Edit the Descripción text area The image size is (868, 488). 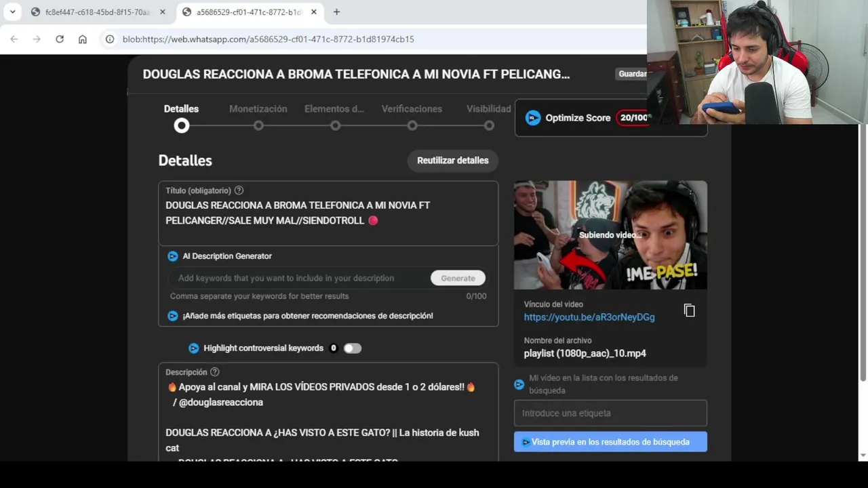(x=328, y=413)
